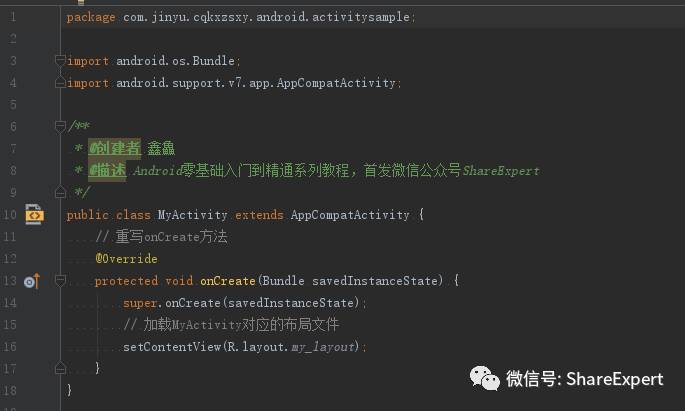Collapse the import block fold marker on the Bundle import line

(60, 60)
